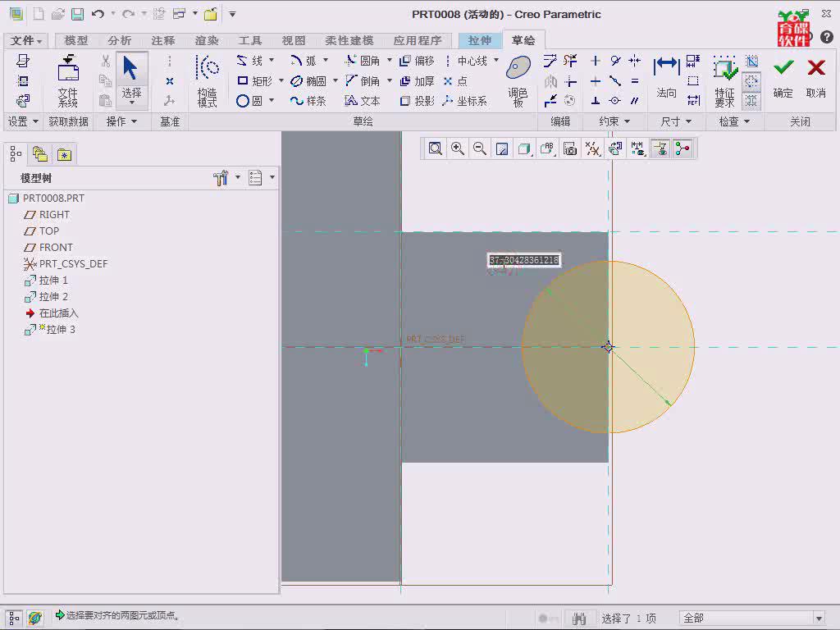Switch to the 拉伸 tab
This screenshot has height=630, width=840.
pyautogui.click(x=479, y=41)
